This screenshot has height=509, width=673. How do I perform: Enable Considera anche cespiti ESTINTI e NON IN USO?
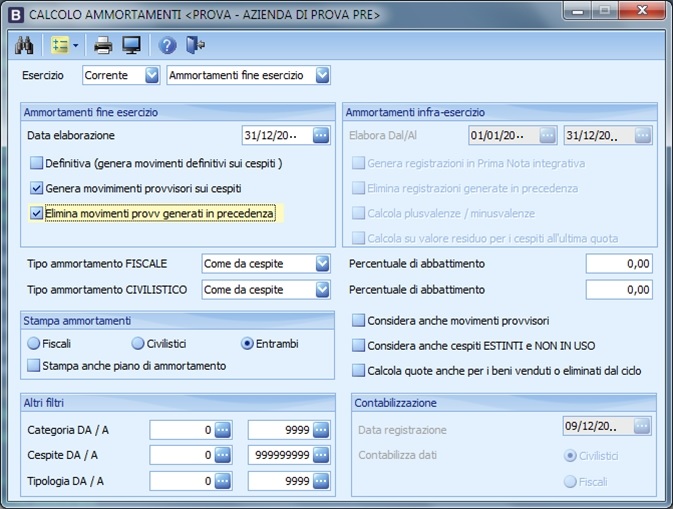point(358,345)
